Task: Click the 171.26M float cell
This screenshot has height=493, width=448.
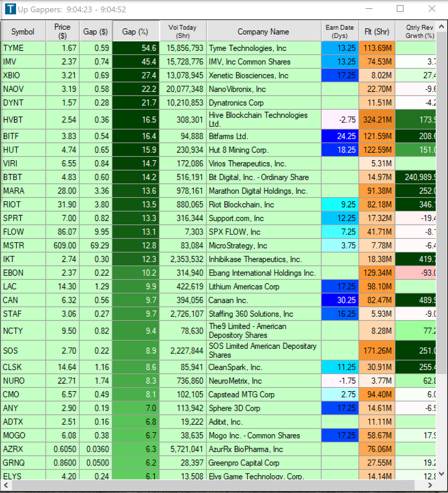Action: coord(377,350)
